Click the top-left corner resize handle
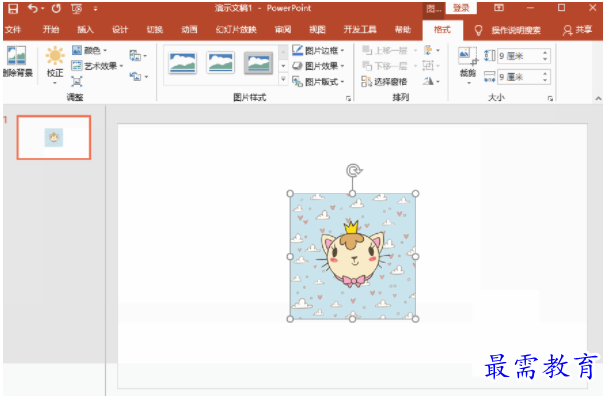Image resolution: width=606 pixels, height=398 pixels. click(x=290, y=193)
